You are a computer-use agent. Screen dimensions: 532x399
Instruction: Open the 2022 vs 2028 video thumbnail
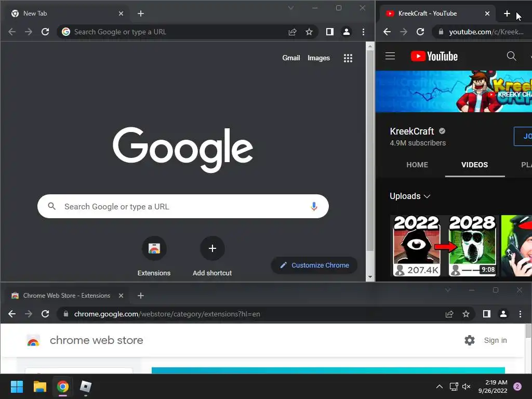[x=445, y=246]
